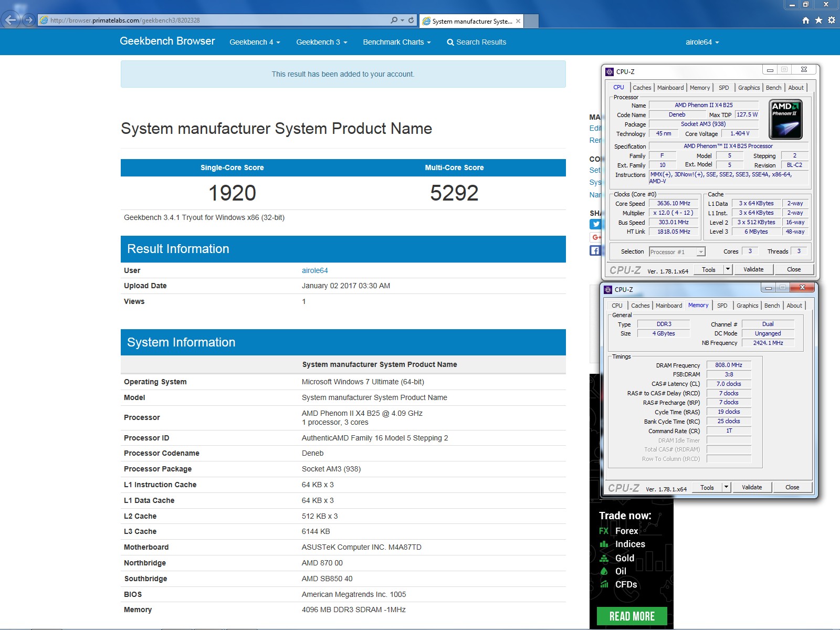
Task: Go back with the browser back arrow
Action: 10,20
